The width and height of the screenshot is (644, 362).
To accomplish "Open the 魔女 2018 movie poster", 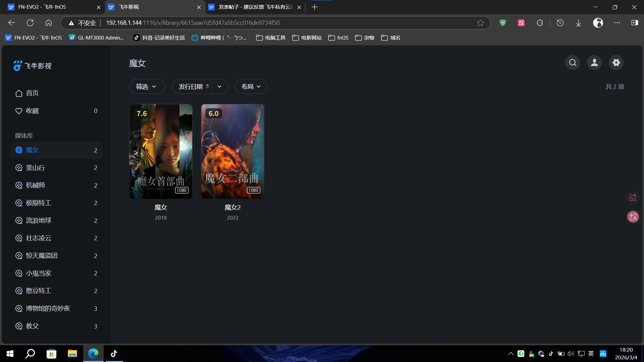I will click(x=161, y=151).
